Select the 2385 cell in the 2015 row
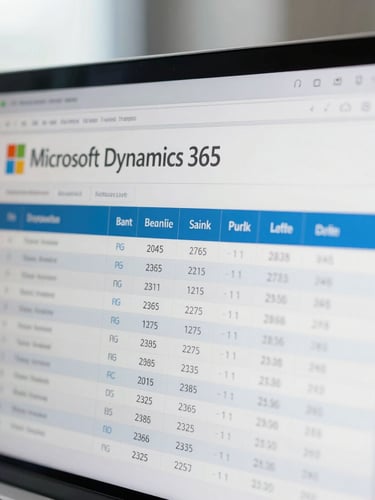The image size is (375, 500). click(188, 388)
